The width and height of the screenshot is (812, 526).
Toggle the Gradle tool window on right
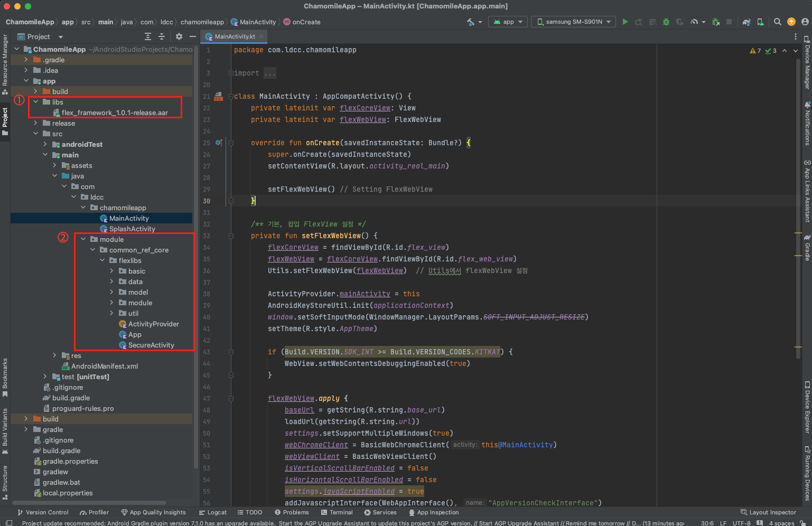(807, 248)
